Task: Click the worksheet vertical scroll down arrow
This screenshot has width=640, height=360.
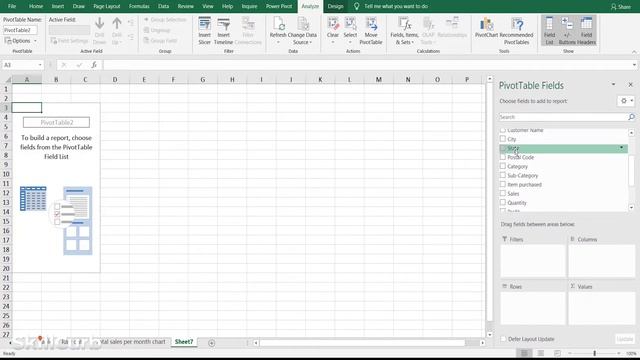Action: click(x=490, y=334)
